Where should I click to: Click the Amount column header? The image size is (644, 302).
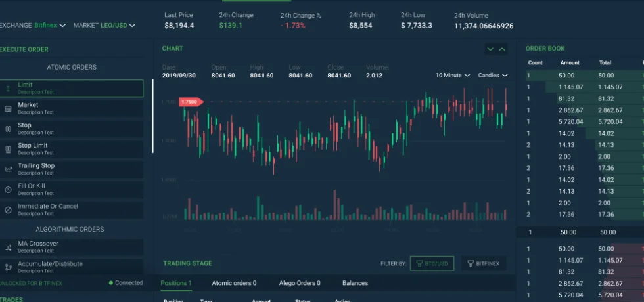(x=570, y=63)
